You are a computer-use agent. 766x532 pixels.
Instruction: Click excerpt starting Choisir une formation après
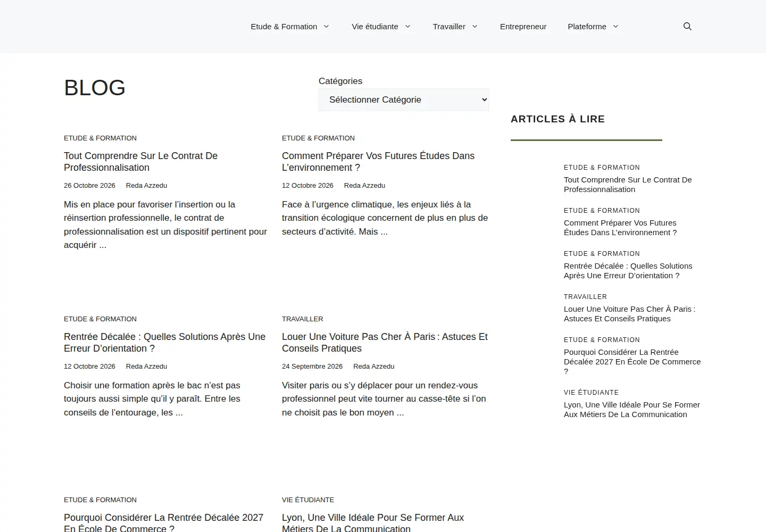[152, 399]
